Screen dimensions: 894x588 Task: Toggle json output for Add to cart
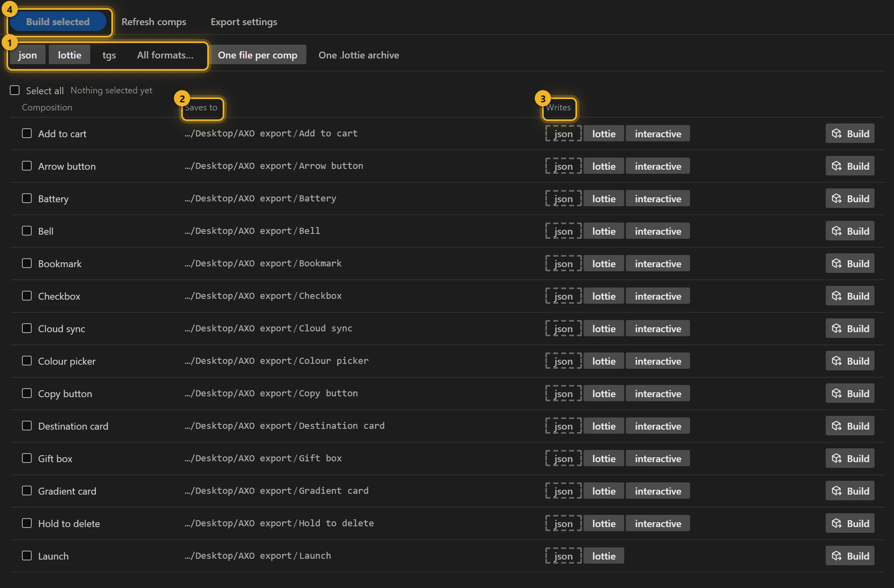563,134
